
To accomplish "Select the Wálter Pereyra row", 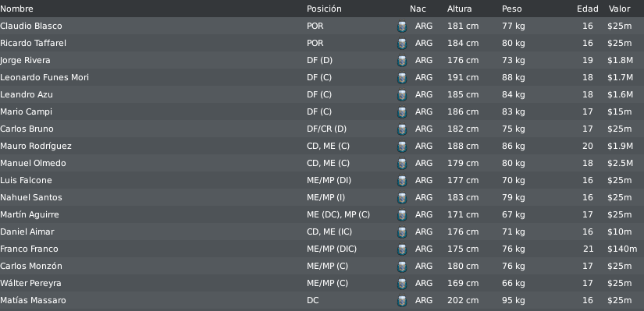I will pos(322,283).
